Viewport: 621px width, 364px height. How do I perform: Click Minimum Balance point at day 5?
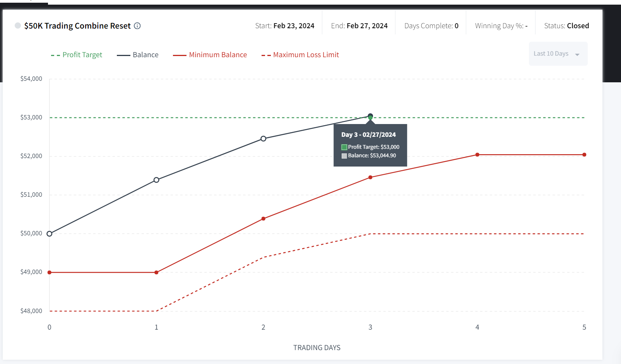pos(584,155)
